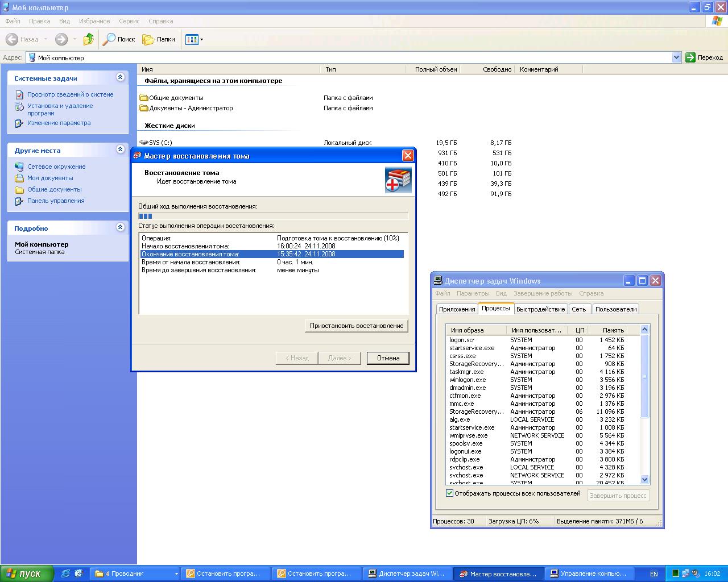The height and width of the screenshot is (582, 728).
Task: Sort by the Свободно column header
Action: point(487,69)
